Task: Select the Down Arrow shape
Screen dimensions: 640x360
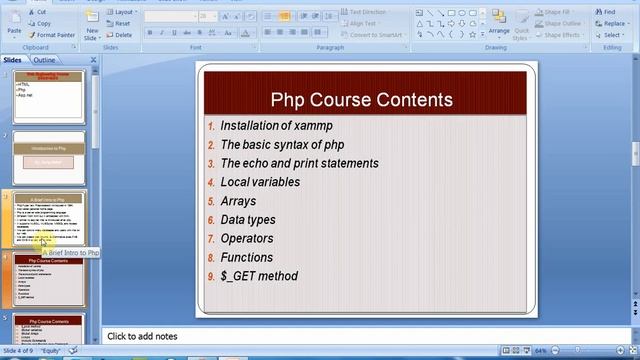Action: coord(462,24)
